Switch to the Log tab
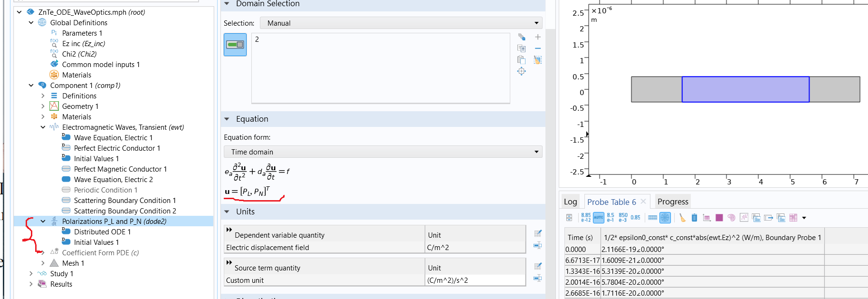The image size is (868, 299). 570,202
